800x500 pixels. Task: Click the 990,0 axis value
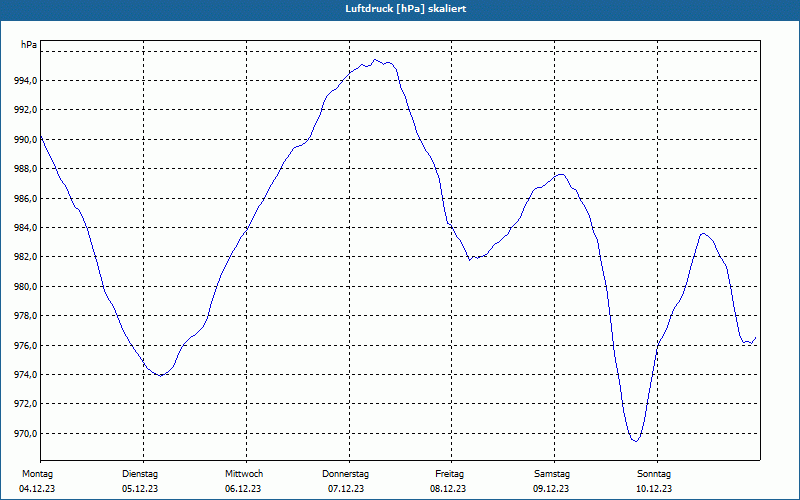25,139
